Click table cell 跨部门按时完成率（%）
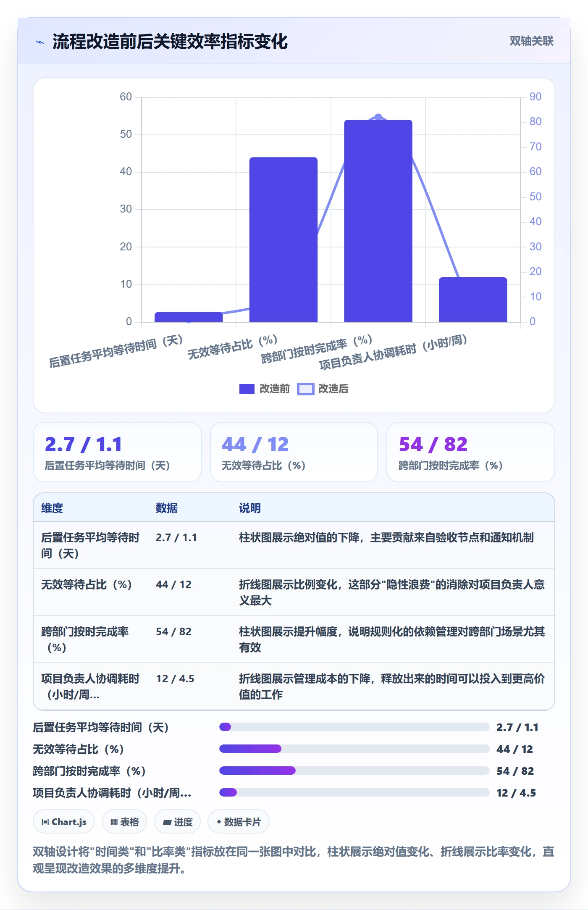This screenshot has width=588, height=910. (85, 639)
